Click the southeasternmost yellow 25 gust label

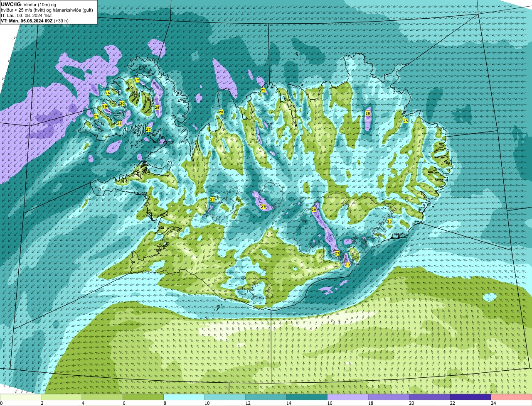pos(389,221)
